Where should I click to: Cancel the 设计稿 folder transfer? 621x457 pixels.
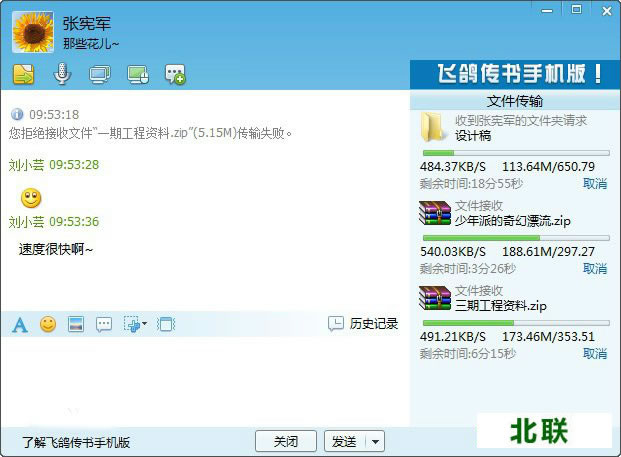click(x=594, y=184)
